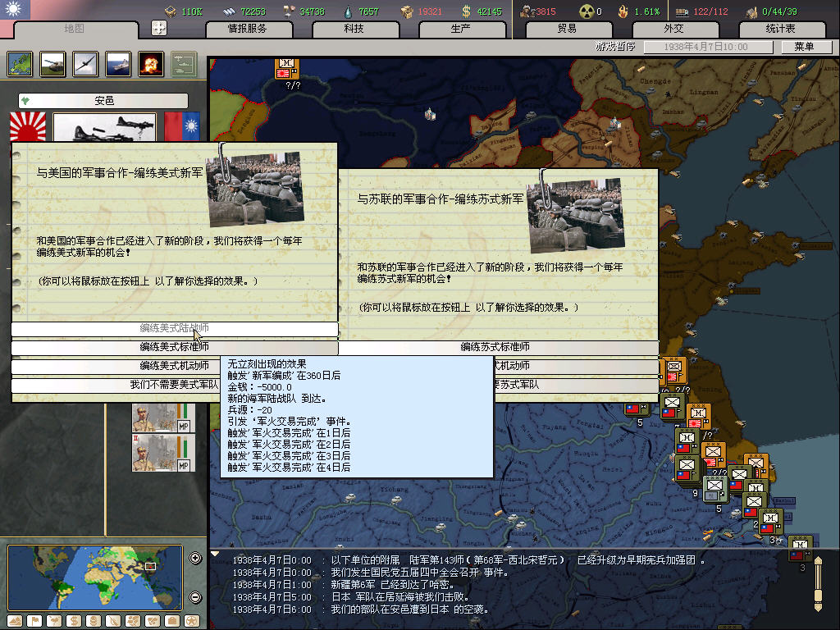Screen dimensions: 840x630
Task: Select the air units plane icon
Action: pyautogui.click(x=85, y=64)
